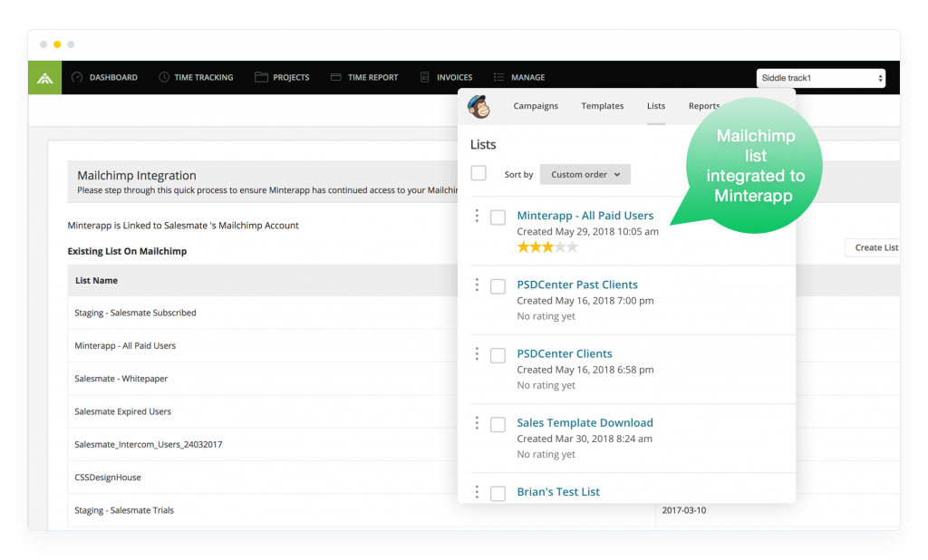
Task: Open options dots for PSDCenter Past Clients
Action: (x=477, y=285)
